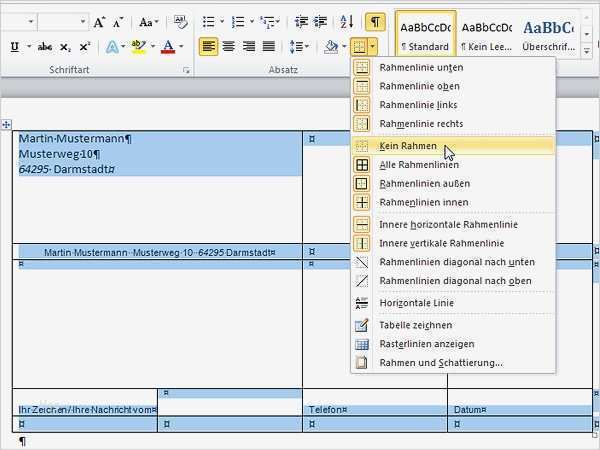
Task: Align text left
Action: pos(209,47)
